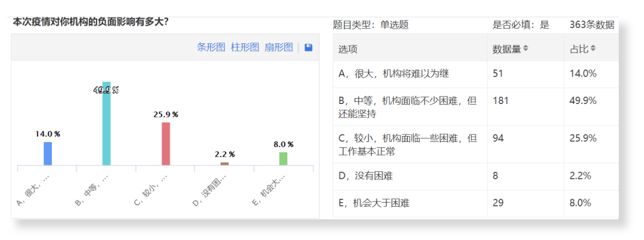Click axis label C，较小… under chart
The image size is (644, 240).
[x=151, y=190]
